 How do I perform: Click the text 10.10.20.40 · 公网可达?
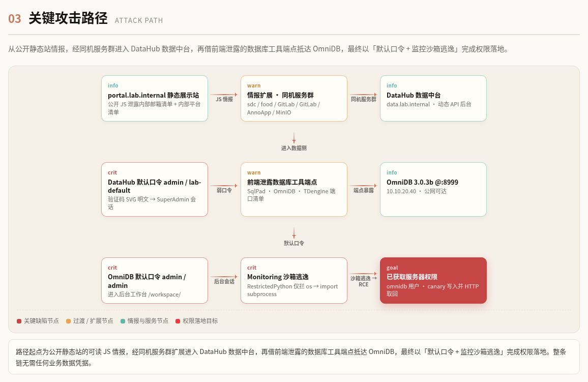(x=417, y=191)
